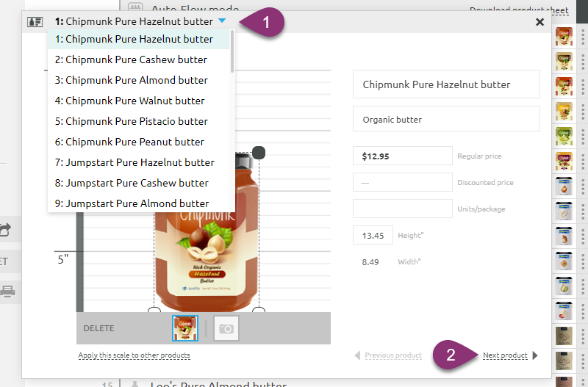
Task: Click Apply this scale to other products
Action: [134, 355]
